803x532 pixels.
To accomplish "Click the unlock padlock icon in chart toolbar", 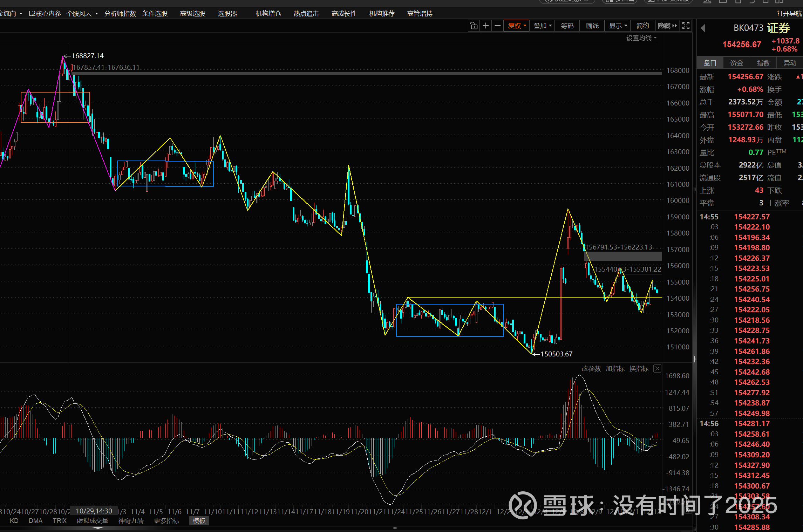I will pyautogui.click(x=474, y=26).
